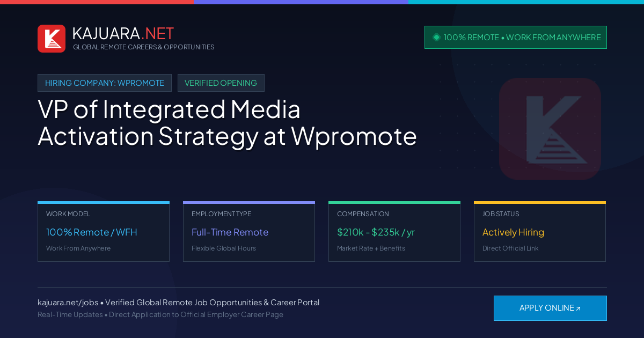The image size is (644, 338).
Task: Click the 'Full-Time Remote' value
Action: (x=230, y=232)
